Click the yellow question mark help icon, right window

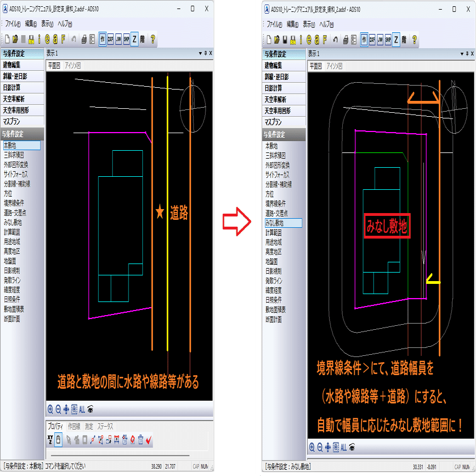click(414, 40)
